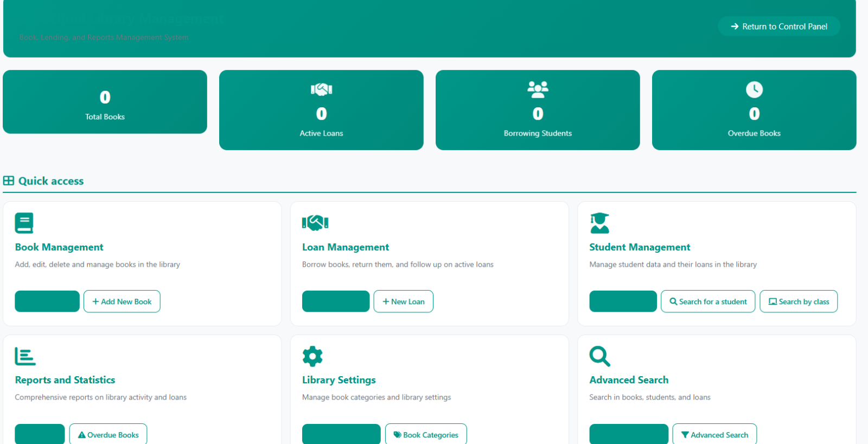The width and height of the screenshot is (868, 444).
Task: Open Book Categories
Action: click(x=426, y=434)
